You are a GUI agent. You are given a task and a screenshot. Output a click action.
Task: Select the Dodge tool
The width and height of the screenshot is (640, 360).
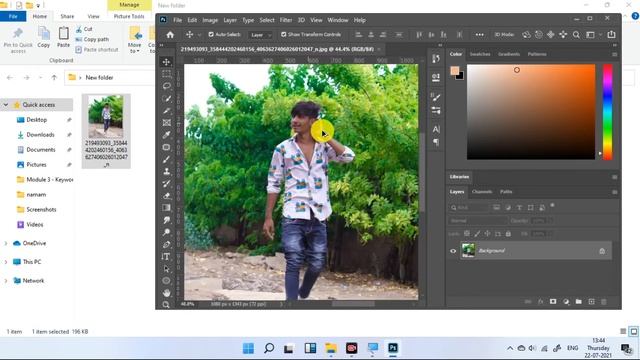167,232
